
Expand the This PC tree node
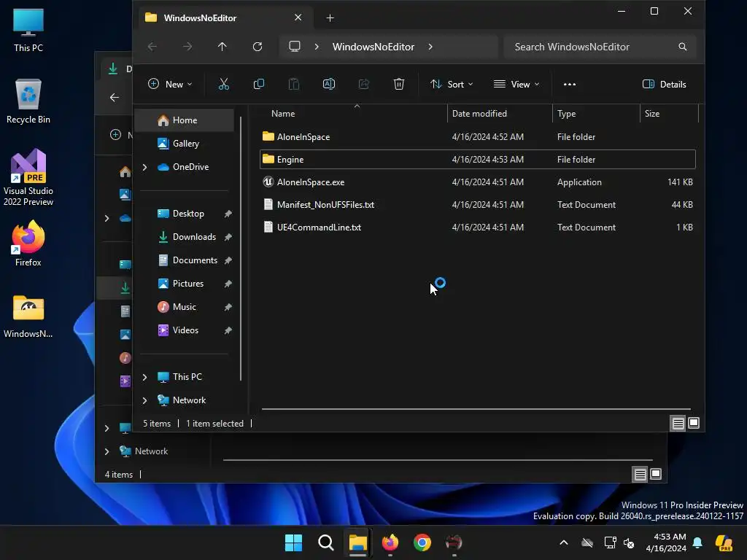tap(145, 377)
